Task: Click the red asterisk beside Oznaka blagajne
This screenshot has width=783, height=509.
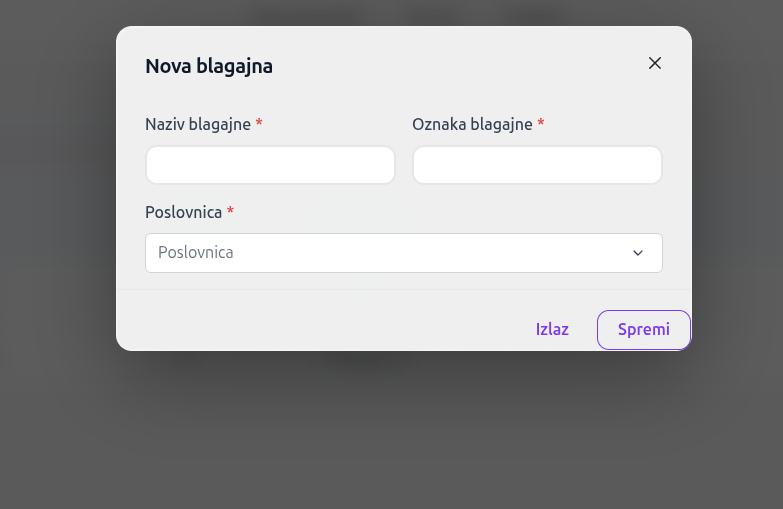Action: coord(541,124)
